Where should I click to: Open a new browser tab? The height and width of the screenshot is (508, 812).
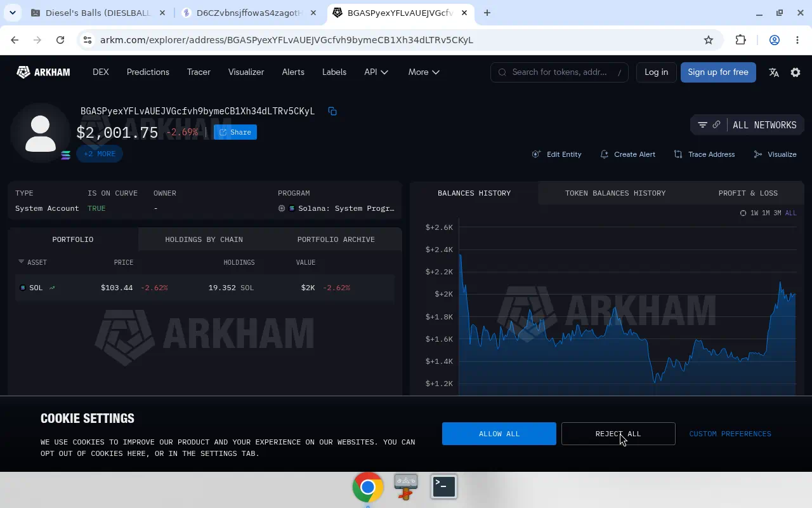(x=487, y=13)
